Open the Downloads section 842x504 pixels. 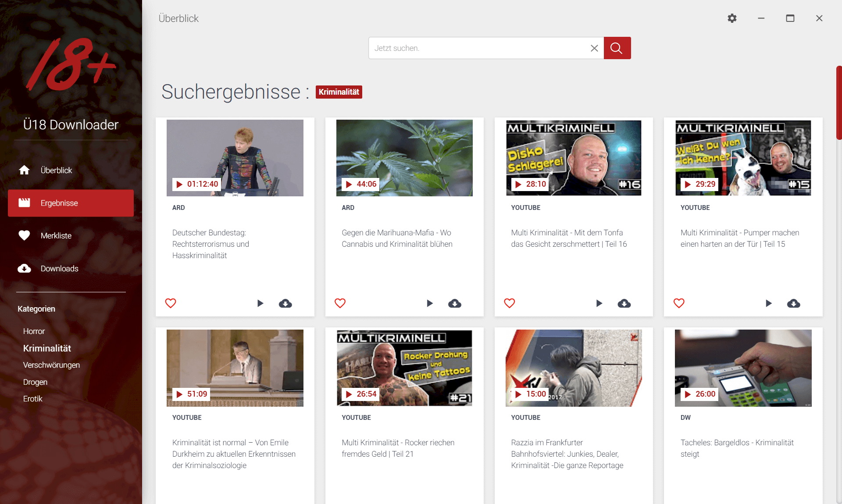pos(59,269)
